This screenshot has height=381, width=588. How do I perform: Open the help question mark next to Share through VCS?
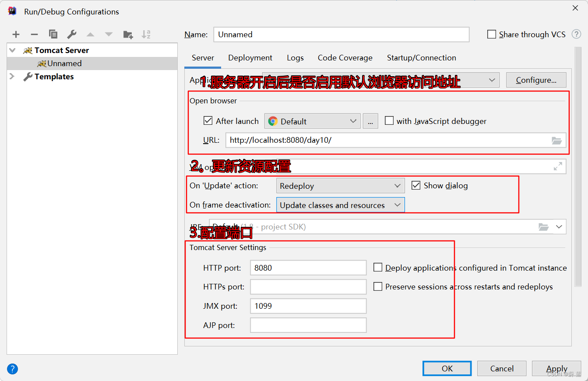coord(576,34)
